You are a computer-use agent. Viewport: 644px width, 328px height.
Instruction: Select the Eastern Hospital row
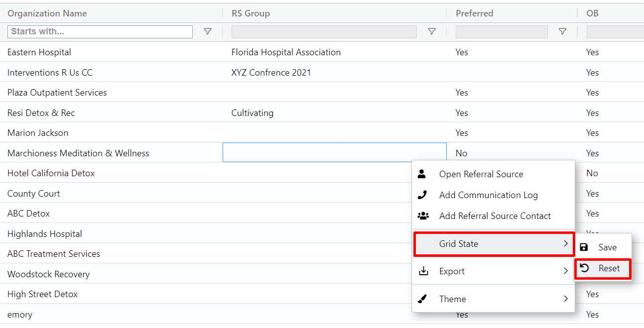[x=39, y=52]
